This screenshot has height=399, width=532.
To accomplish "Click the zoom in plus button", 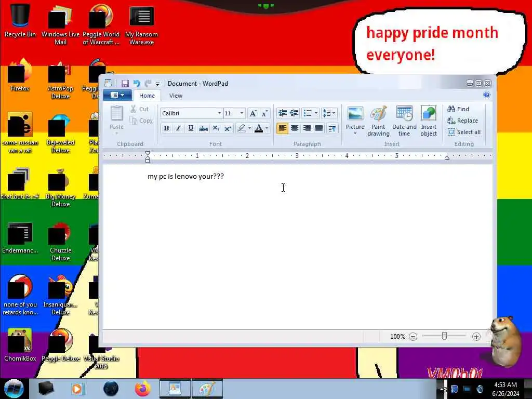I will (x=476, y=337).
